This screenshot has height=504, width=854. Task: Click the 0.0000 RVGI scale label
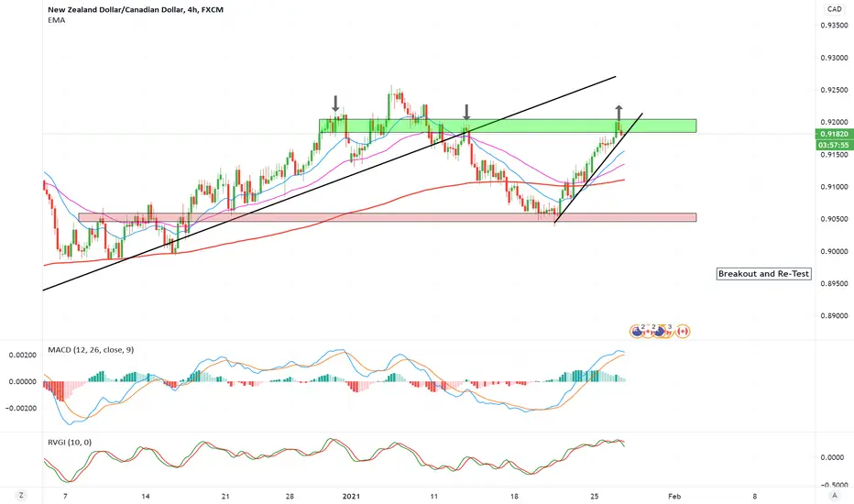(x=832, y=457)
